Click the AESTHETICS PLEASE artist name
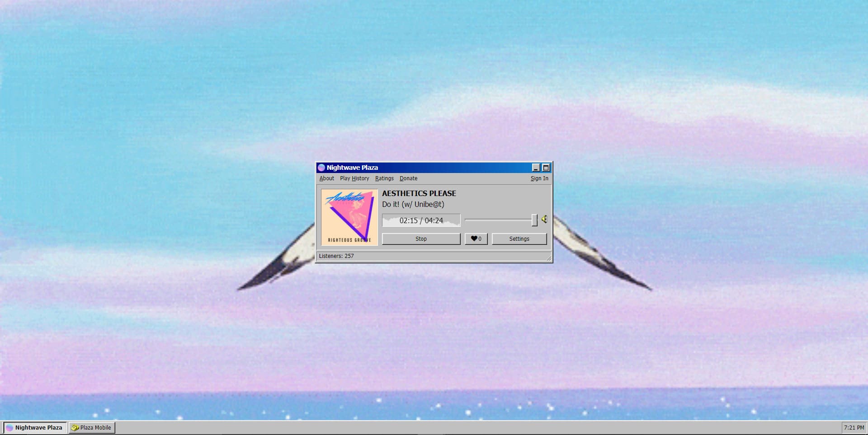Viewport: 868px width, 435px height. (x=419, y=193)
